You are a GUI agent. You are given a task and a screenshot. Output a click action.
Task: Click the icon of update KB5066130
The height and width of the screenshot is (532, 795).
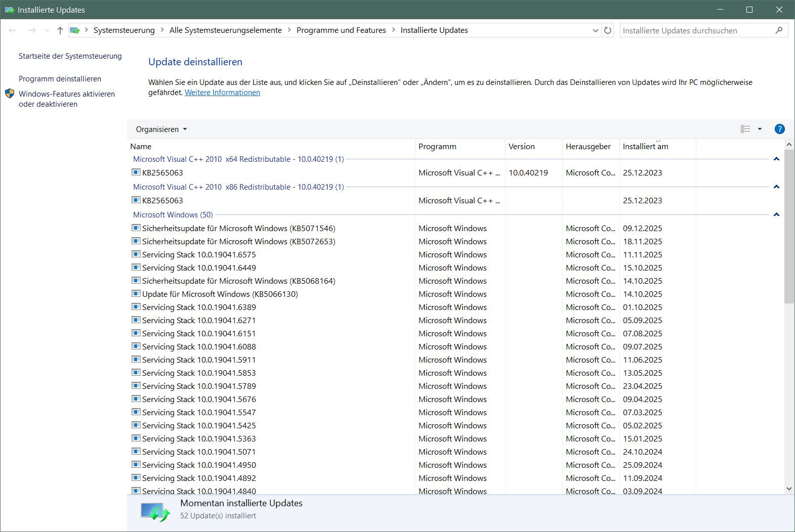pos(136,294)
